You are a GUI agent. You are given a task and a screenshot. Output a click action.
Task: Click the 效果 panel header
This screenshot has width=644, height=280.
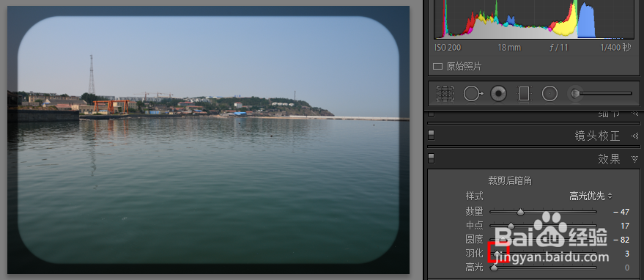533,159
